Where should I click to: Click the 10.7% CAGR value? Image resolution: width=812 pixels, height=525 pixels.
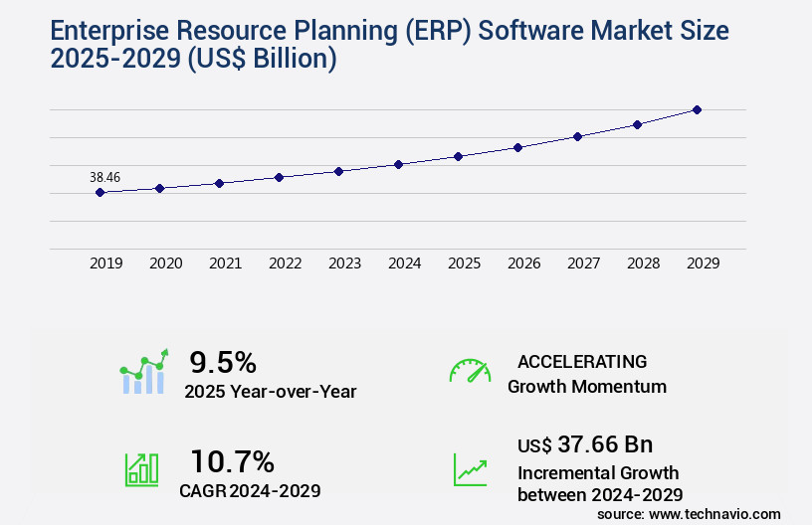click(x=232, y=461)
